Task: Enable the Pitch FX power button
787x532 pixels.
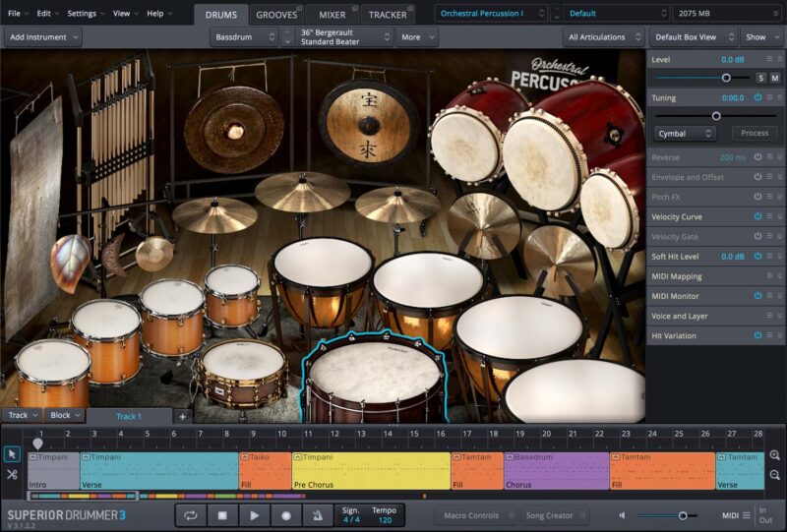Action: coord(757,197)
